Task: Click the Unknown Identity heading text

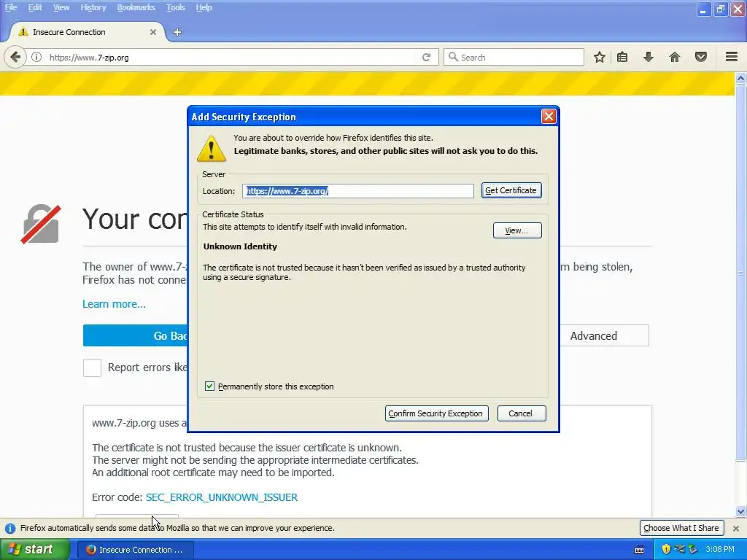Action: (x=240, y=246)
